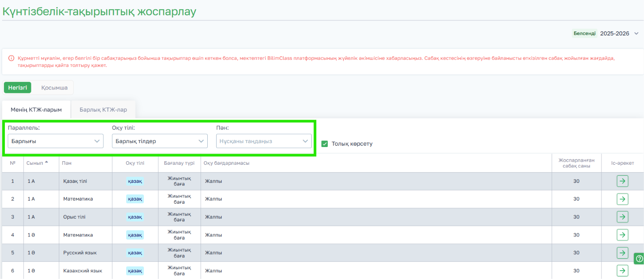The width and height of the screenshot is (644, 279).
Task: Open the Оқу тілі dropdown
Action: point(160,141)
